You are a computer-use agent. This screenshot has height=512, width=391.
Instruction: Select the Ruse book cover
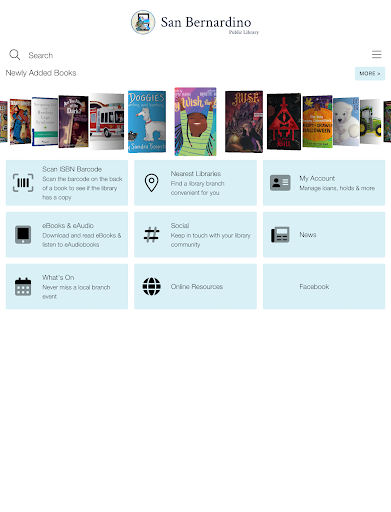(x=244, y=122)
